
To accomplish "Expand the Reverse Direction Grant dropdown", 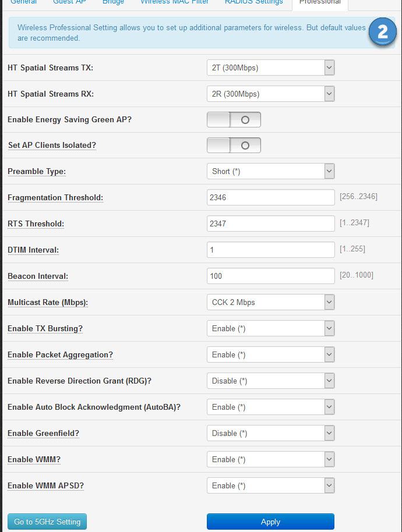I will 270,381.
